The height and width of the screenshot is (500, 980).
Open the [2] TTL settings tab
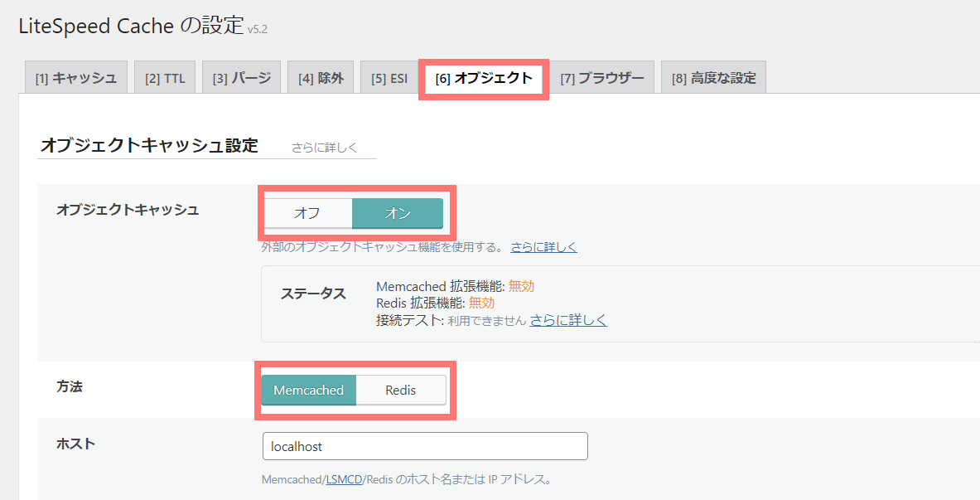point(164,76)
